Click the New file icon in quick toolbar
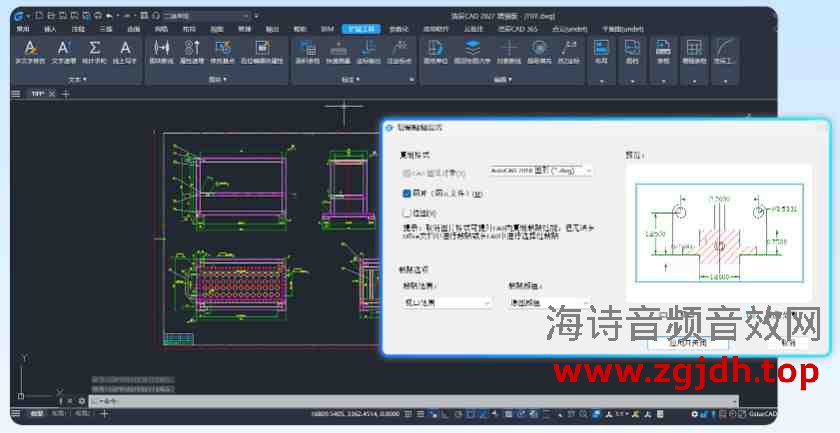 tap(39, 16)
